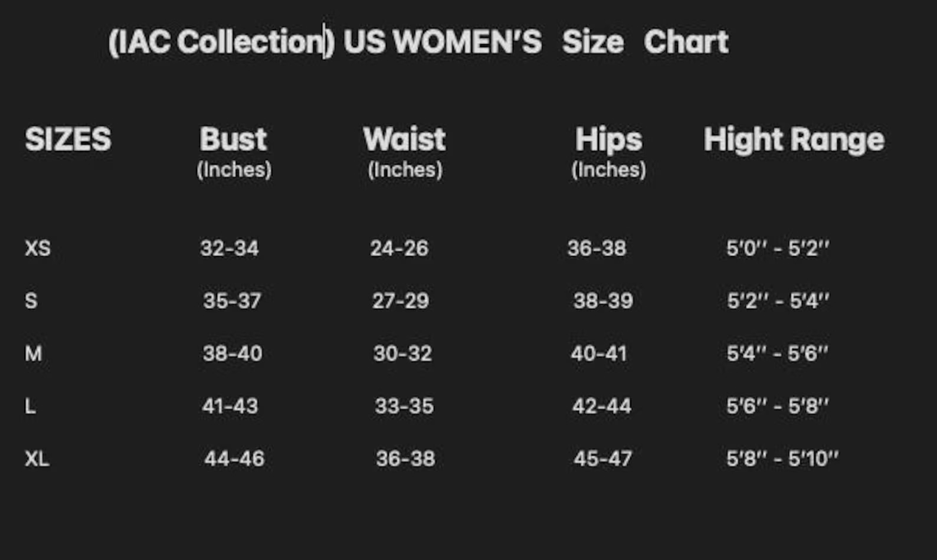The height and width of the screenshot is (560, 937).
Task: Select the Hips column header
Action: point(608,140)
